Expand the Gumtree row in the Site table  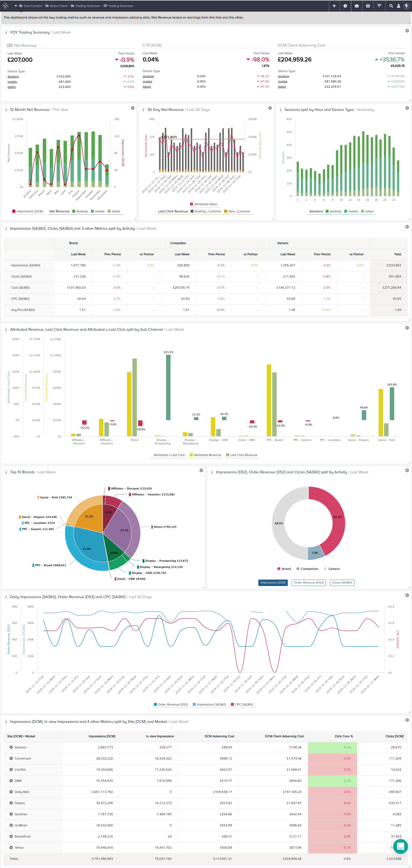11,814
